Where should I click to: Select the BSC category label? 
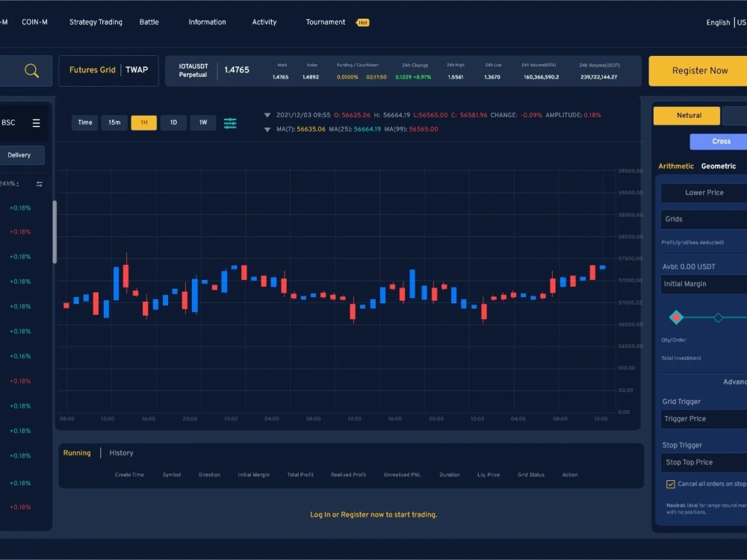tap(8, 123)
